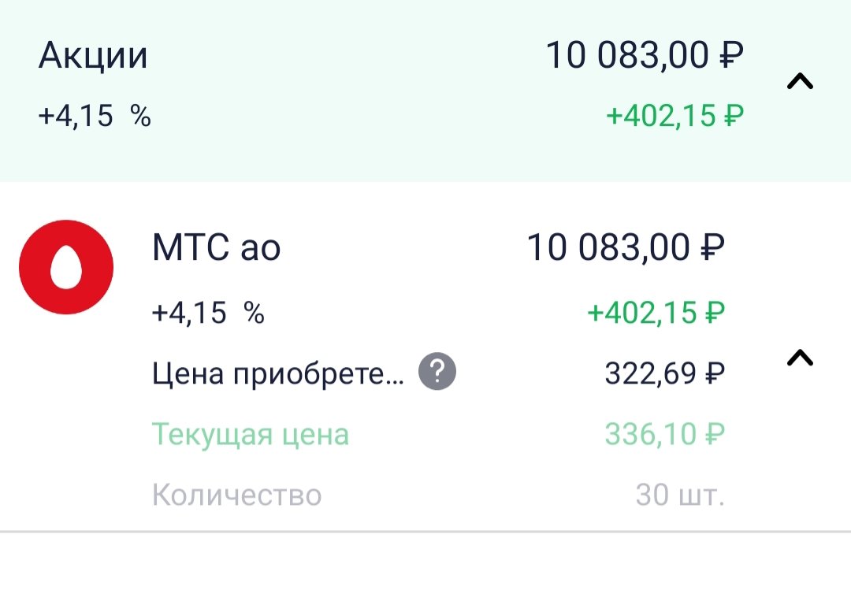Viewport: 851px width, 616px height.
Task: Tap the red MTS company logo
Action: (x=66, y=267)
